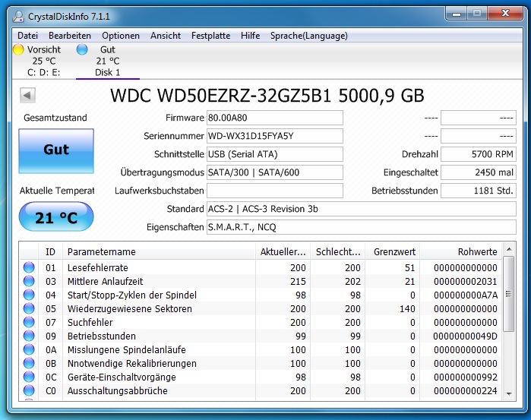Close the CrystalDiskInfo window

click(x=505, y=14)
